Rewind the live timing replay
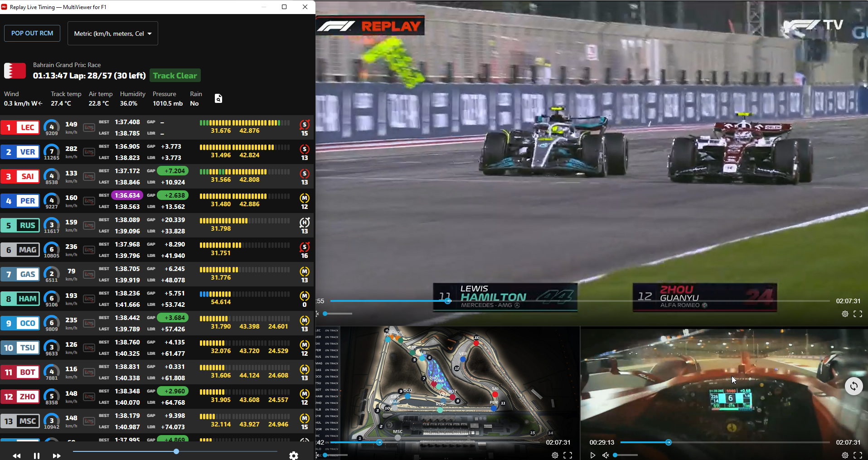Image resolution: width=868 pixels, height=460 pixels. pos(17,455)
